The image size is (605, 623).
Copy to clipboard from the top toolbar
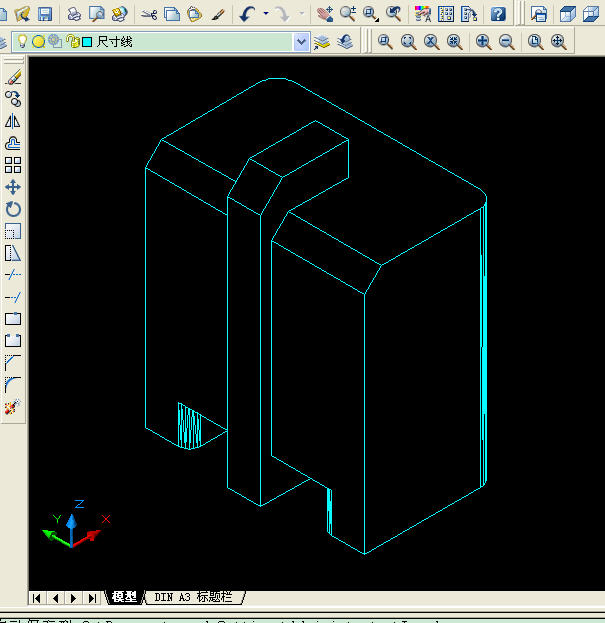click(172, 14)
